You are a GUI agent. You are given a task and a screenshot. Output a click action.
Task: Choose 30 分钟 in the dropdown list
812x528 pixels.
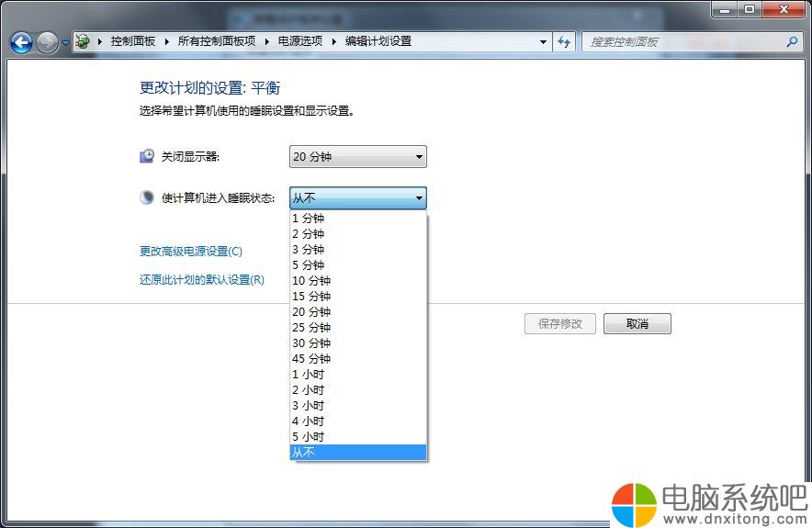311,343
